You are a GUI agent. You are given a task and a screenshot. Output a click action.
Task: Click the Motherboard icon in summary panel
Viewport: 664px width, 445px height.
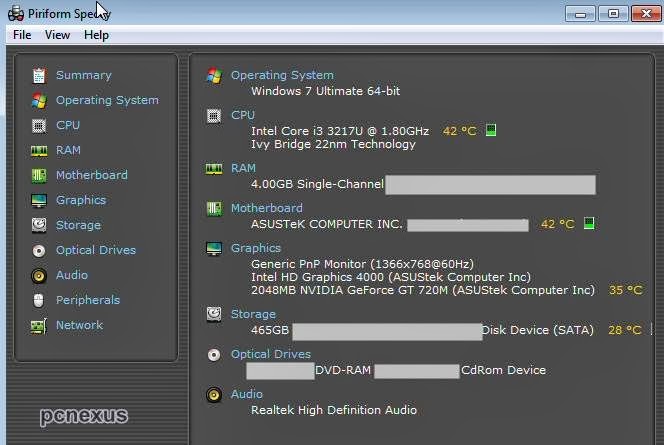point(214,209)
